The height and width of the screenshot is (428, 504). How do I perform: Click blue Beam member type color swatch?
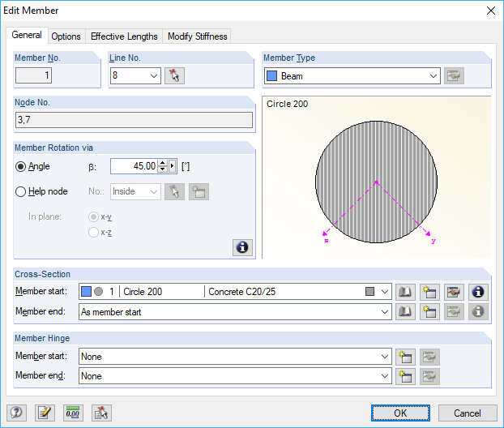tap(272, 76)
